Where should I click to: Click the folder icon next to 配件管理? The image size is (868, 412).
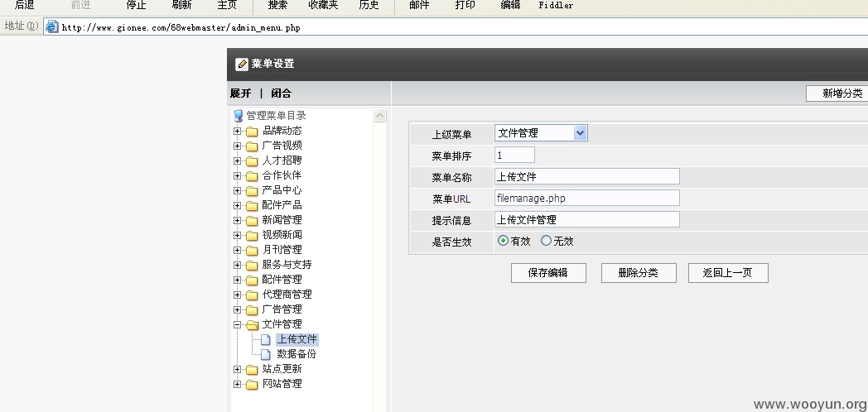253,281
